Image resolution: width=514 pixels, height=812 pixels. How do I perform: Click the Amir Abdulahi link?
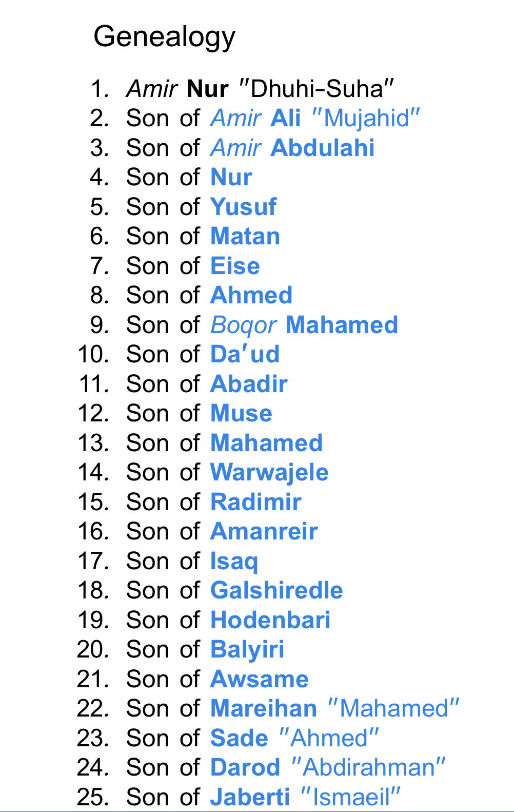click(x=292, y=148)
